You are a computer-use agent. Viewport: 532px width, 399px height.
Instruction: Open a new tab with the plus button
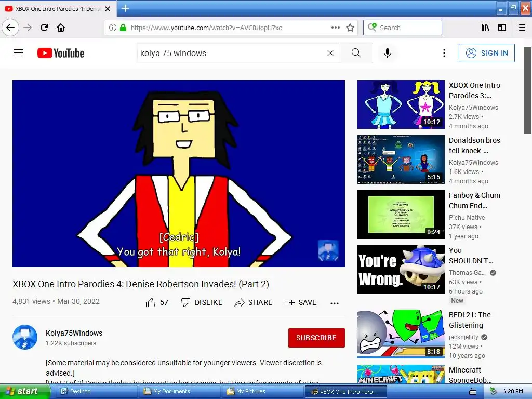pos(125,8)
